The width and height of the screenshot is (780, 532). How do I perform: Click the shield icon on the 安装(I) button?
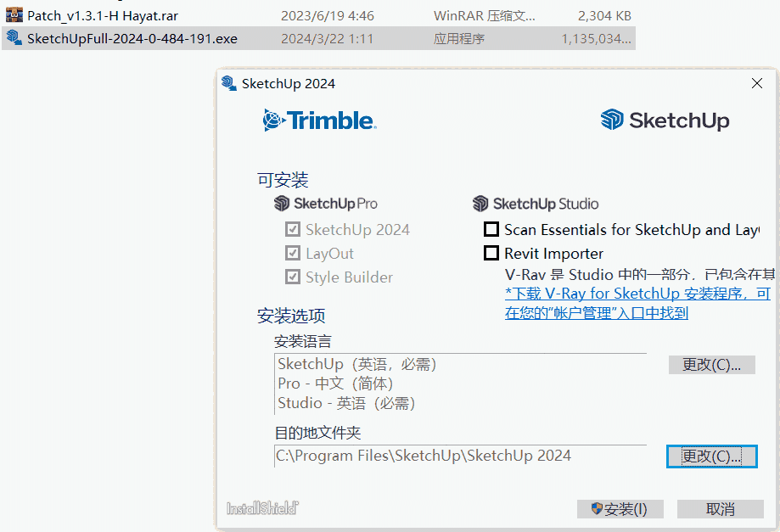click(597, 508)
